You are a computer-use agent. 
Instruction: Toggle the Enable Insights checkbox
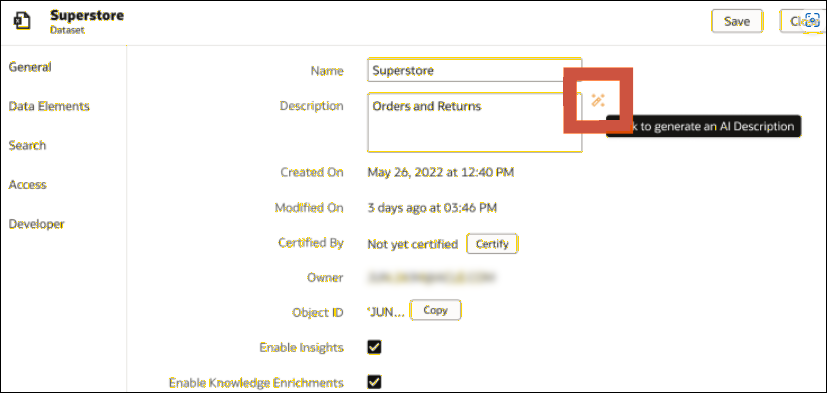[374, 347]
